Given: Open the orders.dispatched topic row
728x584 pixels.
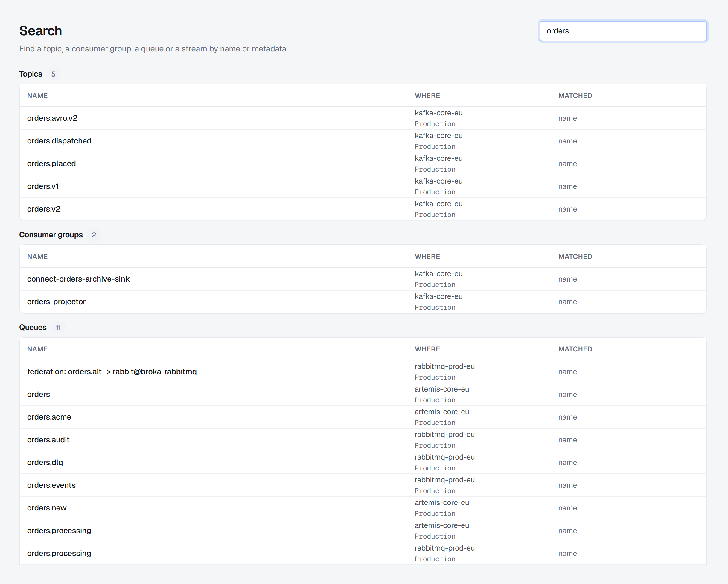Looking at the screenshot, I should tap(363, 141).
